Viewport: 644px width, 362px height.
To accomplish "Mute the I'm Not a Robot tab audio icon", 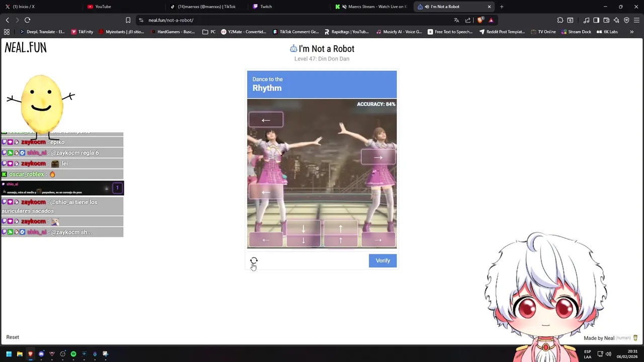I will point(427,7).
